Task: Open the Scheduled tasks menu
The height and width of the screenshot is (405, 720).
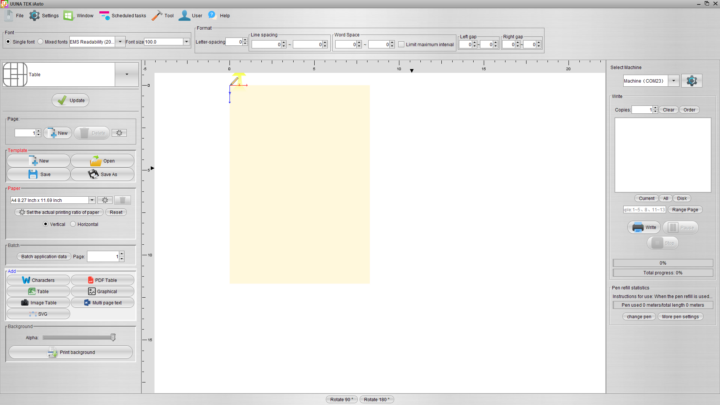Action: 123,16
